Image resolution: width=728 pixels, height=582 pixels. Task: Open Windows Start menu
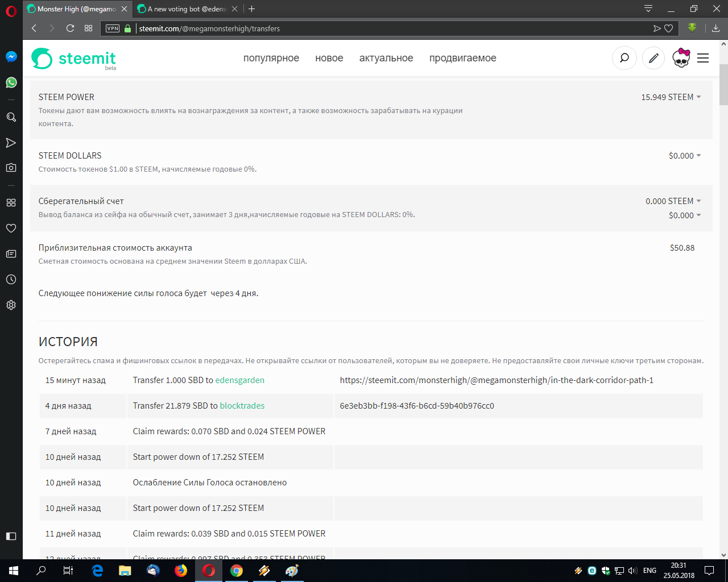14,571
